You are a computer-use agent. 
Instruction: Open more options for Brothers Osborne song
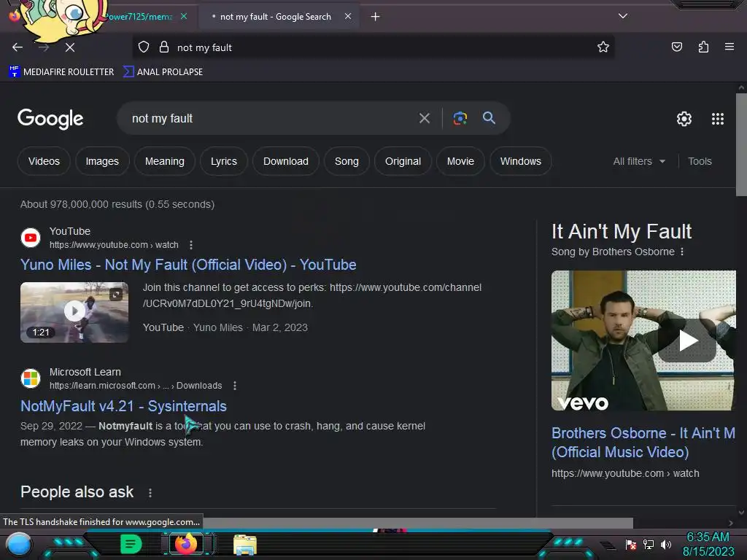pyautogui.click(x=682, y=252)
